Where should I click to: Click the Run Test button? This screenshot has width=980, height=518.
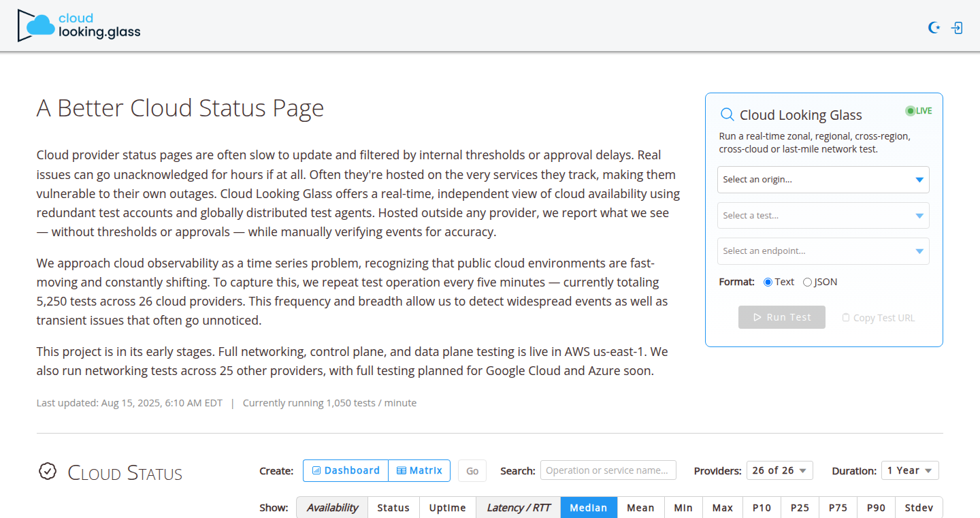coord(782,317)
